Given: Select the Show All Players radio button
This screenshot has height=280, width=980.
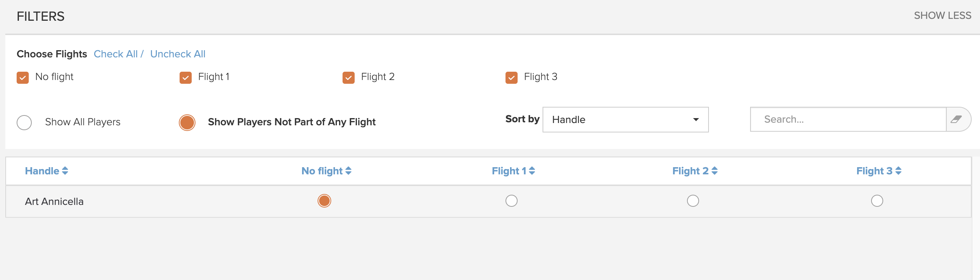Looking at the screenshot, I should point(24,122).
